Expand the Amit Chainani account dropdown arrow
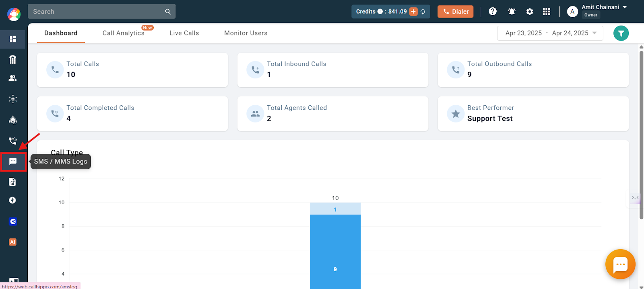This screenshot has width=644, height=289. point(625,7)
